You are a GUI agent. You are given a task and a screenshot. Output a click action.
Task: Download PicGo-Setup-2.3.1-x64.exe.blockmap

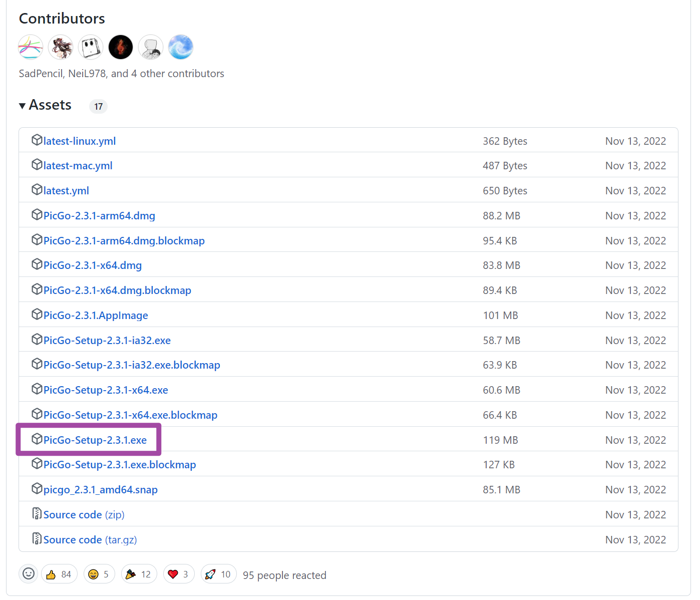coord(130,415)
